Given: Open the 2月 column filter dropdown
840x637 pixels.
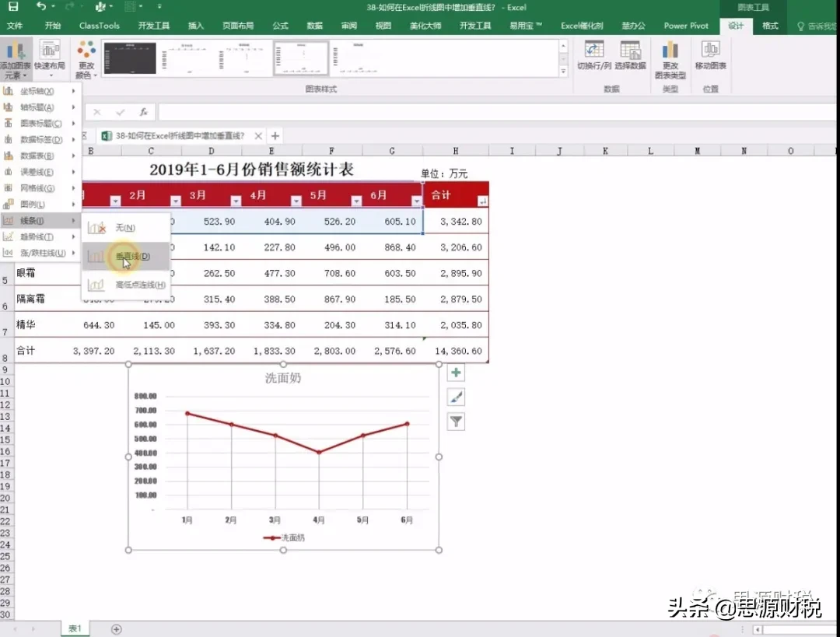Looking at the screenshot, I should coord(175,201).
